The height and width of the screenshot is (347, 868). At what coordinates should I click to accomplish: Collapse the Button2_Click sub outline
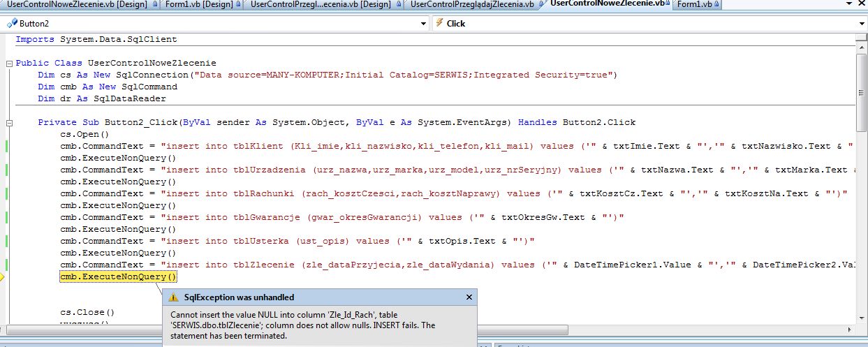[x=9, y=123]
